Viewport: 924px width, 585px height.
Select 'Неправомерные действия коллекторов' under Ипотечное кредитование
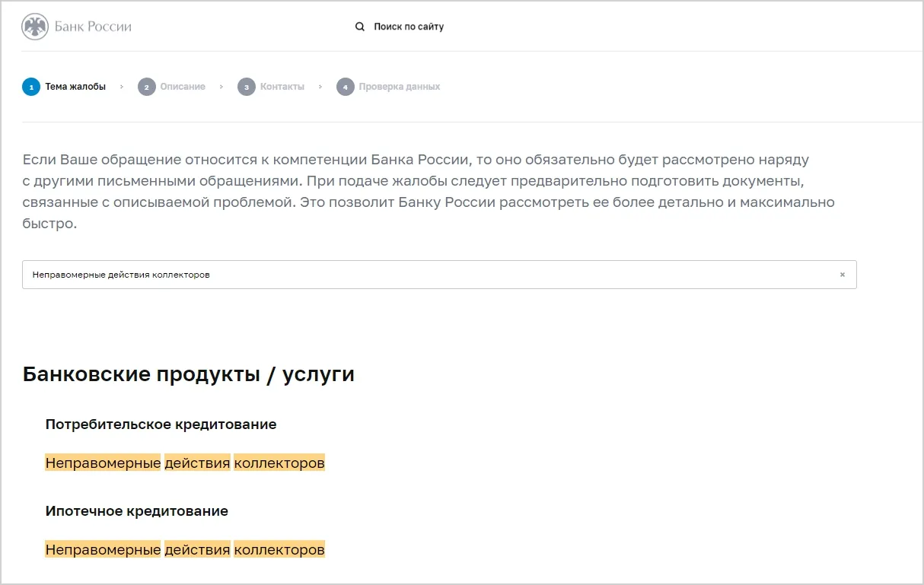pyautogui.click(x=185, y=549)
